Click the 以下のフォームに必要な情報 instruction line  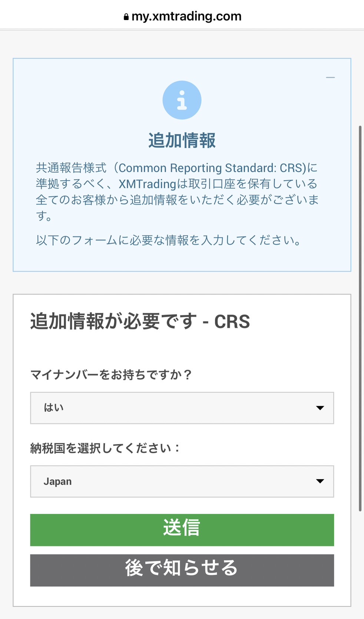(x=169, y=240)
